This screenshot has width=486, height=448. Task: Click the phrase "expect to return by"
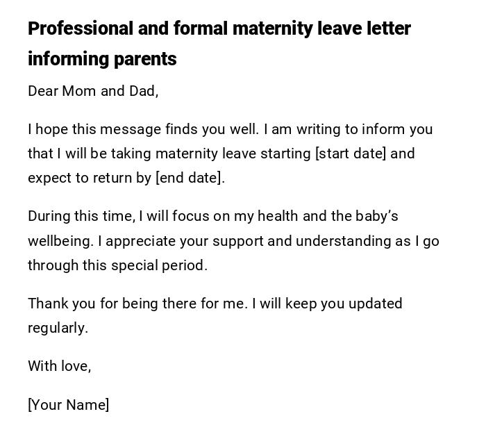point(90,178)
